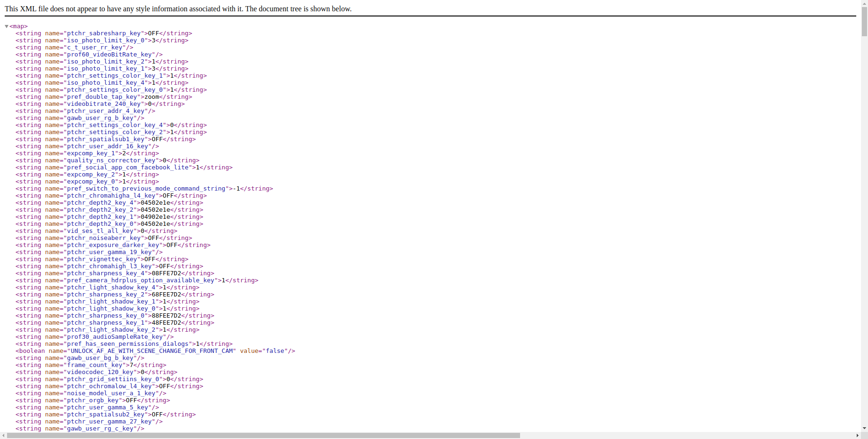Select the UNLOCK_AF_AE_WITH_SCENE_CHANGE_FOR_FRONT_CAM boolean line

[x=155, y=351]
